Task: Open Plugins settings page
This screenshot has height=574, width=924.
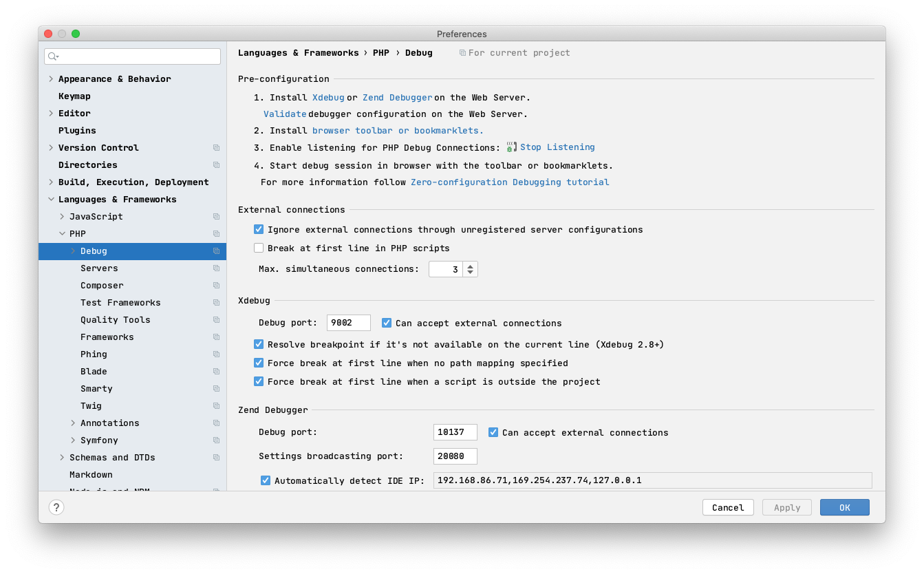Action: pos(77,131)
